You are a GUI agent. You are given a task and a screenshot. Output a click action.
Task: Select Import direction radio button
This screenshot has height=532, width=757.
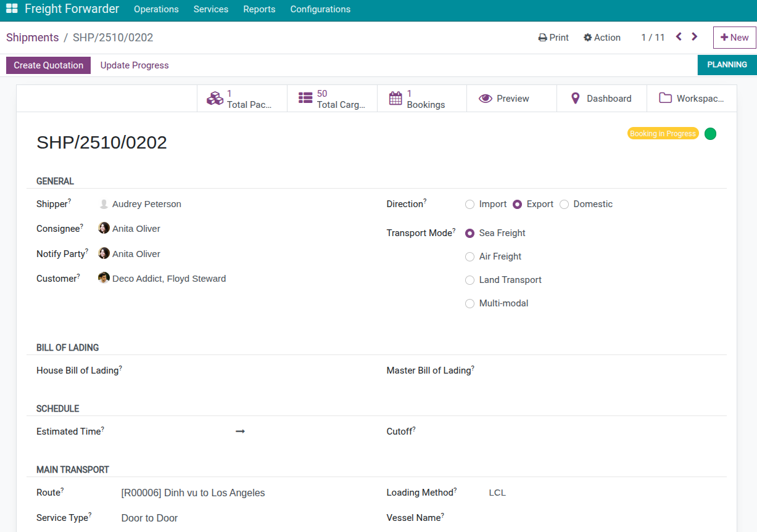pyautogui.click(x=470, y=205)
